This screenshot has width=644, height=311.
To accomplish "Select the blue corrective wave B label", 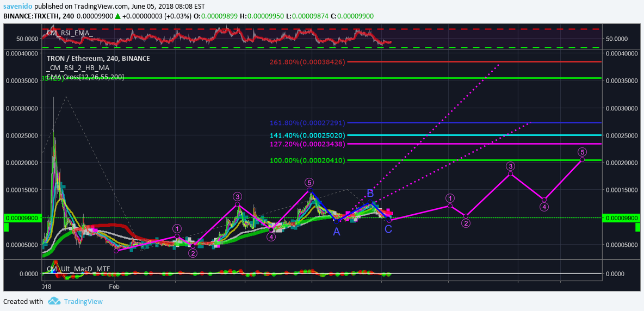I will (x=370, y=193).
